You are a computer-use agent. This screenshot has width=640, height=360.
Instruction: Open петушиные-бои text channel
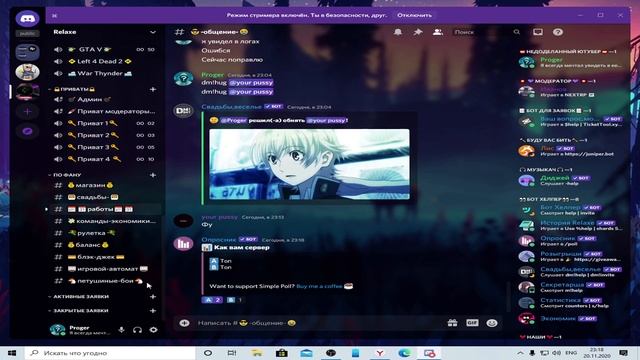[105, 281]
